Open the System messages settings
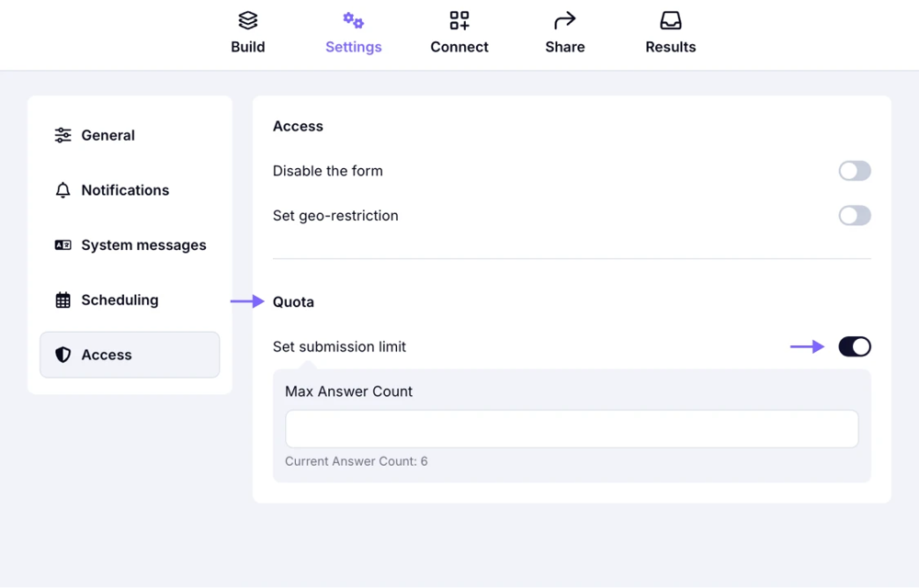 coord(142,244)
